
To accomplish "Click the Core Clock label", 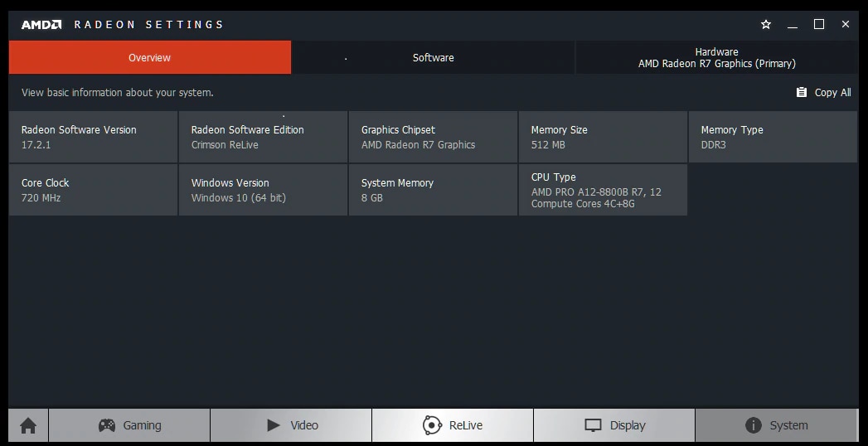I will click(x=46, y=182).
